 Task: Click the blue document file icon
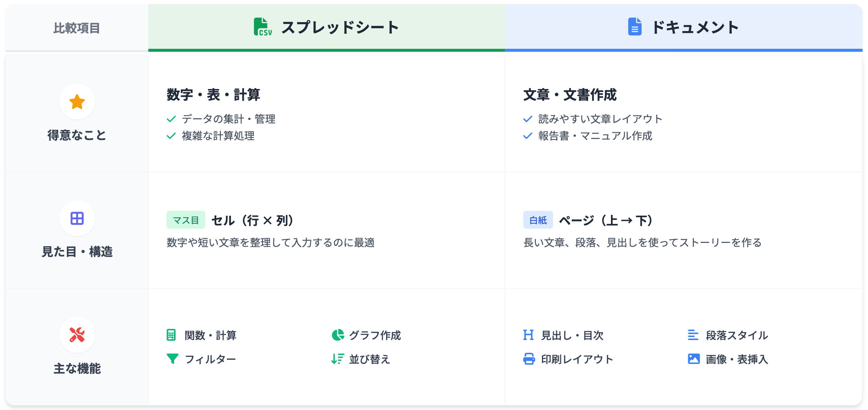click(x=635, y=27)
